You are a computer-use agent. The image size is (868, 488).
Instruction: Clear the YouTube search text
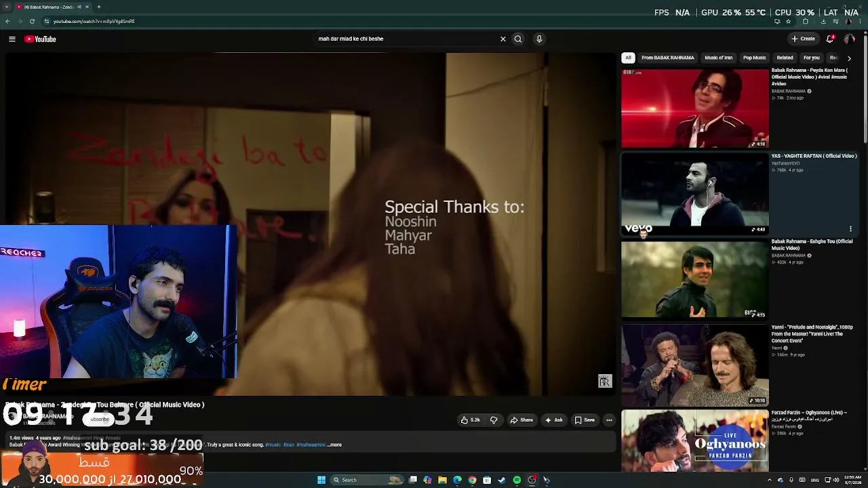[503, 39]
